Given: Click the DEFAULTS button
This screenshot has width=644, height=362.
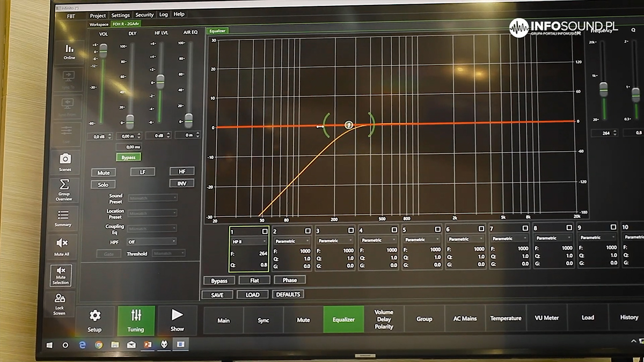Looking at the screenshot, I should pos(288,294).
